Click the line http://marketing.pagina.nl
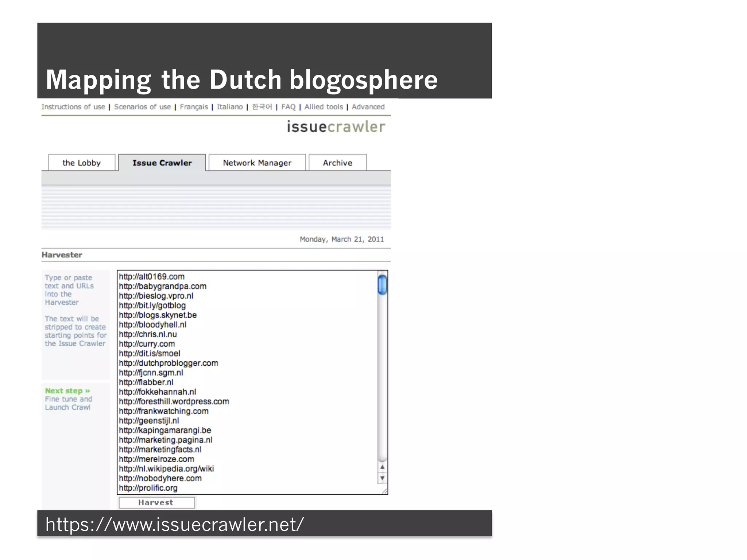747x560 pixels. point(166,440)
